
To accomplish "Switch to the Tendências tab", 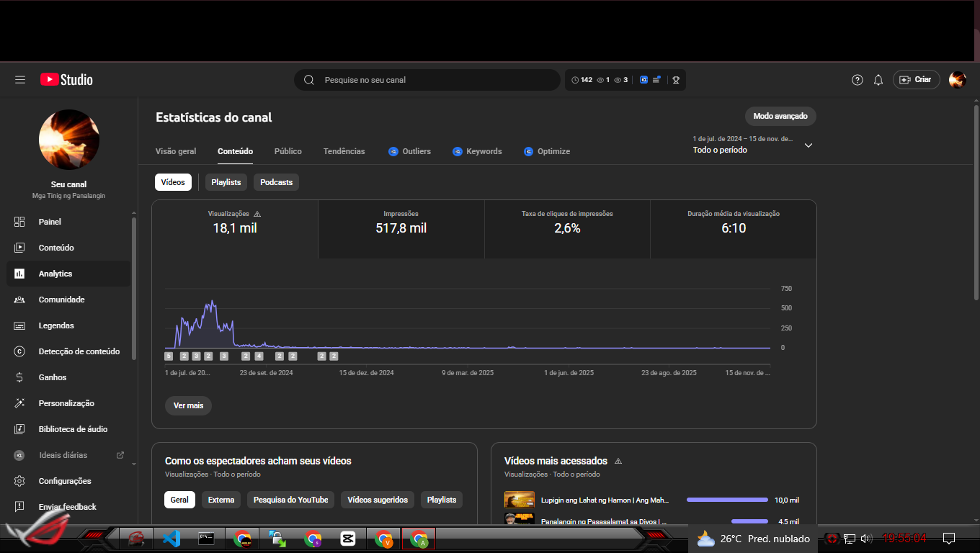I will pyautogui.click(x=344, y=151).
